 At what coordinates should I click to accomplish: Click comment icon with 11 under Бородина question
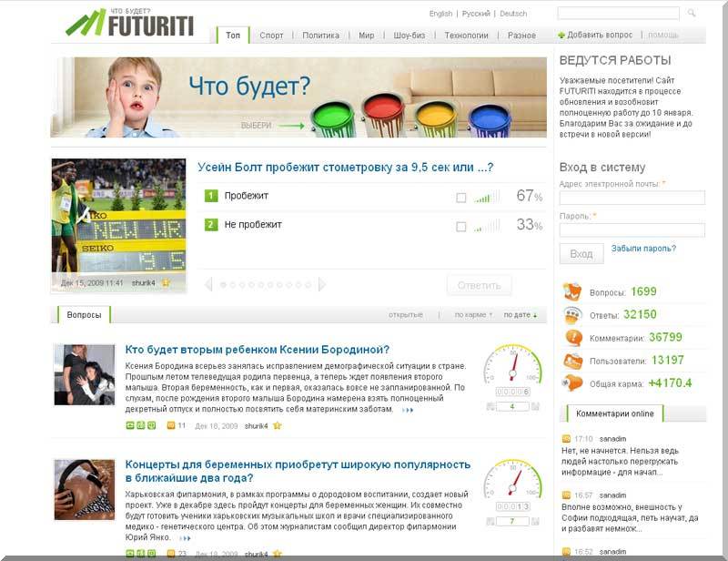click(171, 425)
